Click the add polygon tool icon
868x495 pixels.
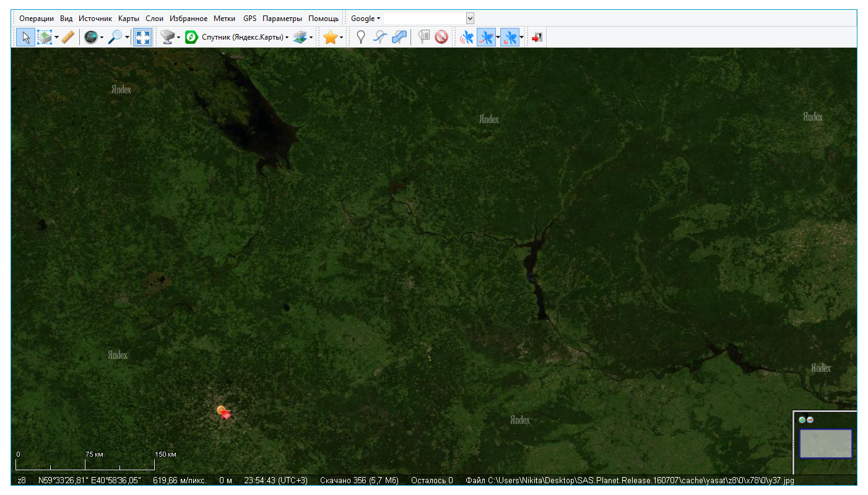coord(399,38)
